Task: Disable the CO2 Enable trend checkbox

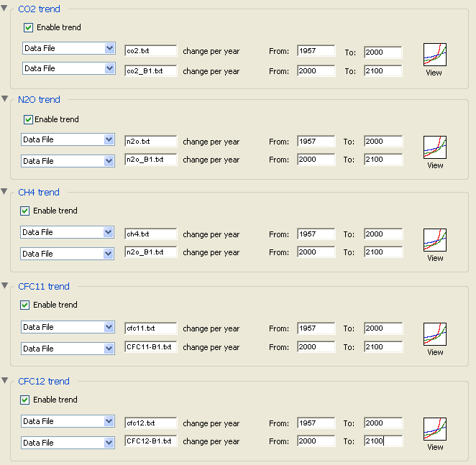Action: 29,28
